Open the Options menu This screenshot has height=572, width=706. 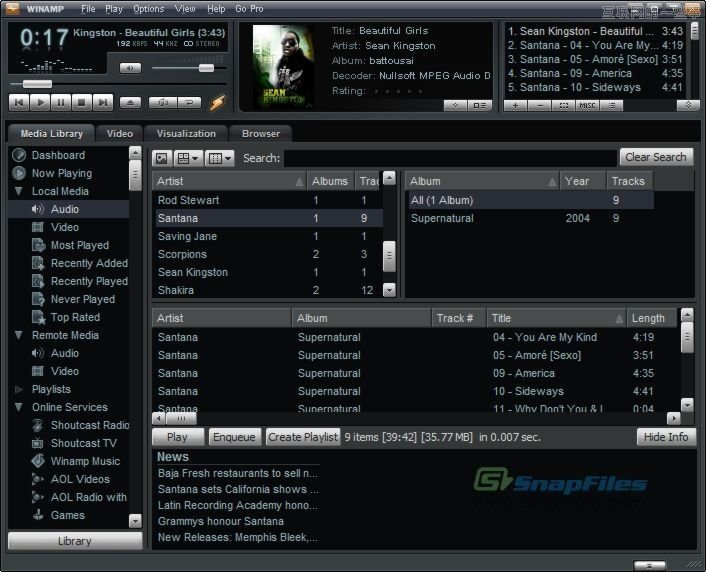[x=148, y=9]
